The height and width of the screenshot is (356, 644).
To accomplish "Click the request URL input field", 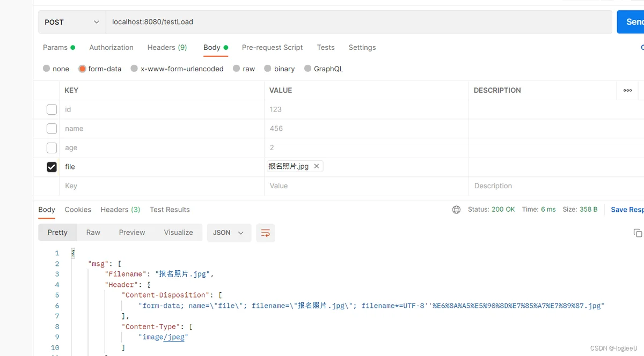I will click(358, 22).
